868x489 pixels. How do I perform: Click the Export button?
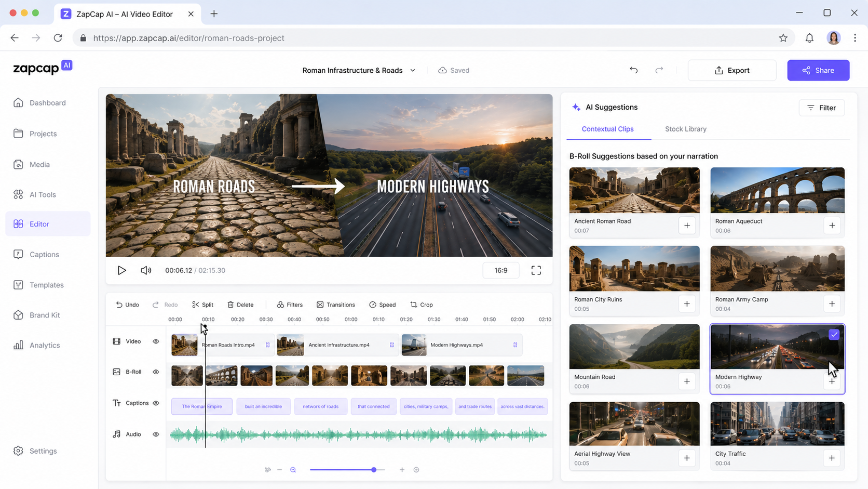click(732, 70)
